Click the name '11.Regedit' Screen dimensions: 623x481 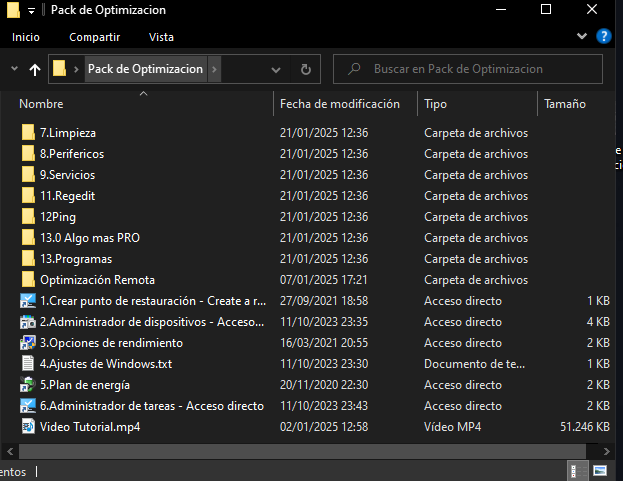pyautogui.click(x=68, y=196)
